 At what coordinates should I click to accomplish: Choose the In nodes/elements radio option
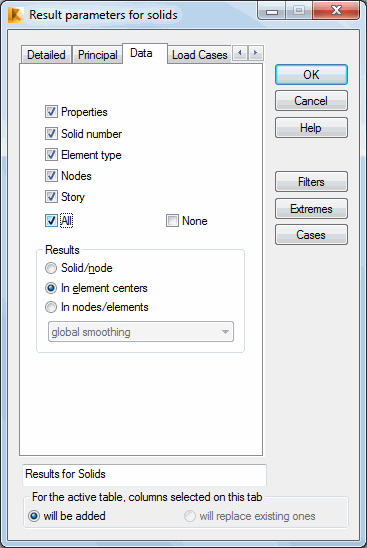click(x=51, y=307)
